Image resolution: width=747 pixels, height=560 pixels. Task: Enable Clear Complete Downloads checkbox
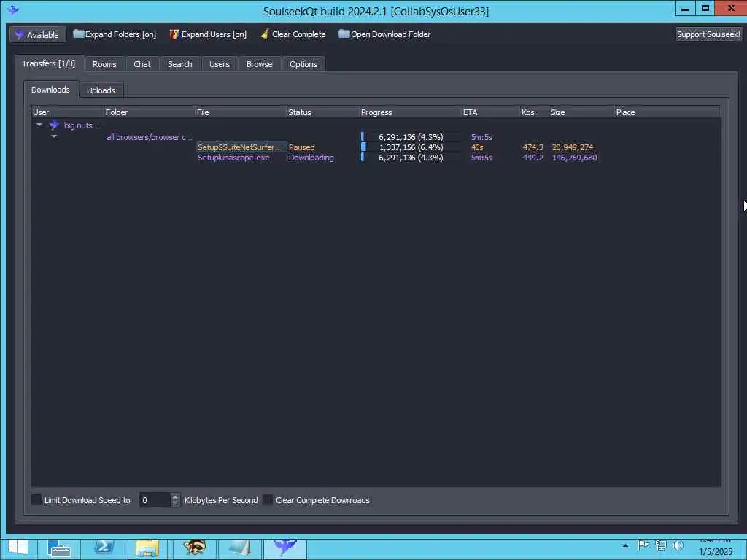pos(268,499)
